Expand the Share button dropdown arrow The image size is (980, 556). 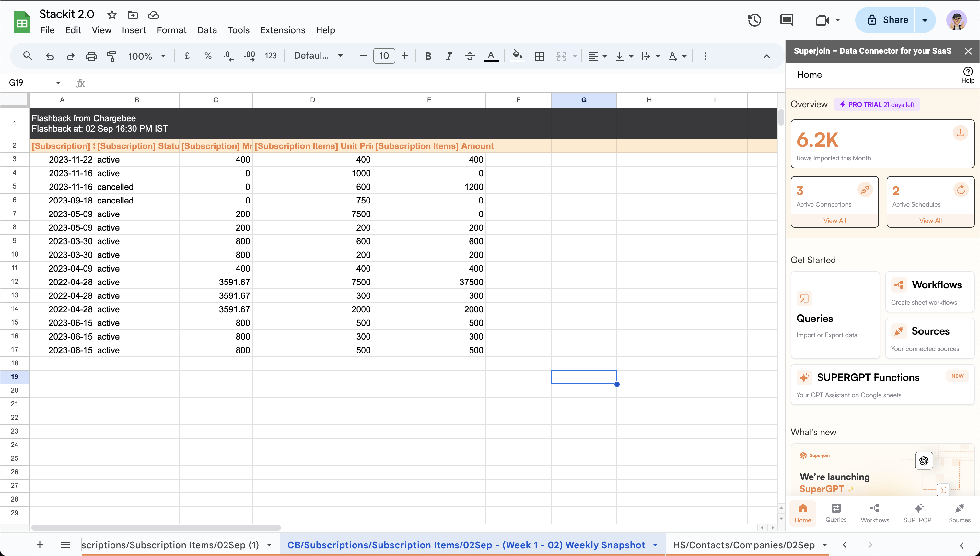[925, 20]
